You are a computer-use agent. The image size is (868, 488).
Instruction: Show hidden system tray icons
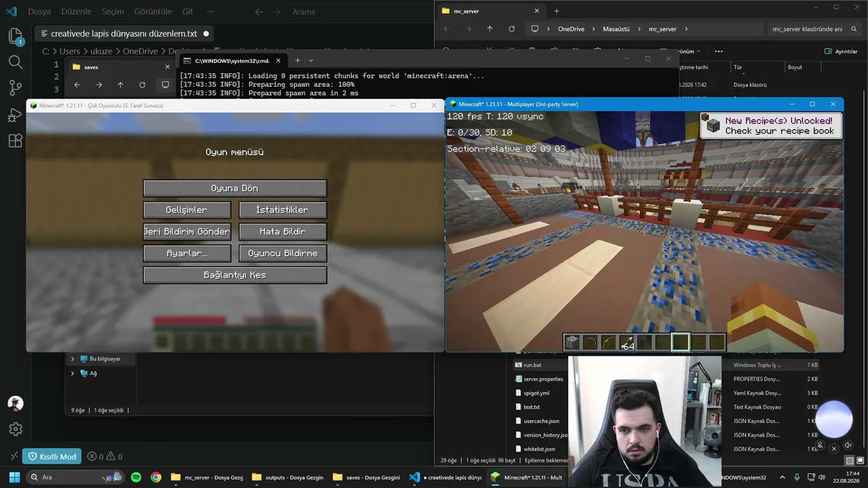(783, 477)
